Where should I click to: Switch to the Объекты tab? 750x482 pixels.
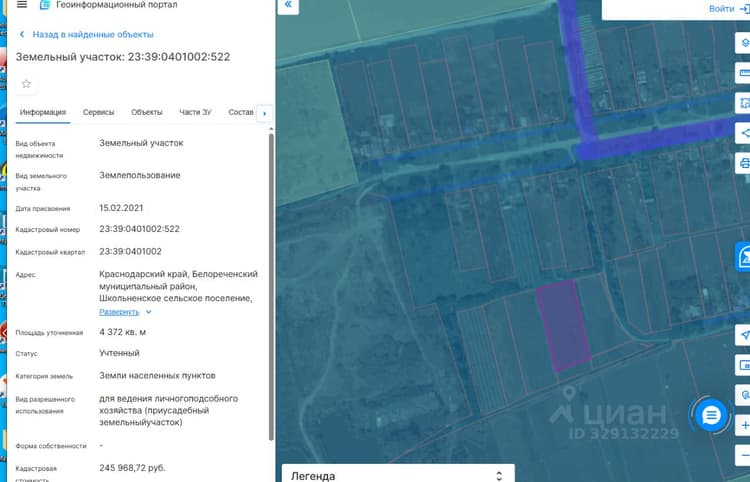click(x=147, y=112)
